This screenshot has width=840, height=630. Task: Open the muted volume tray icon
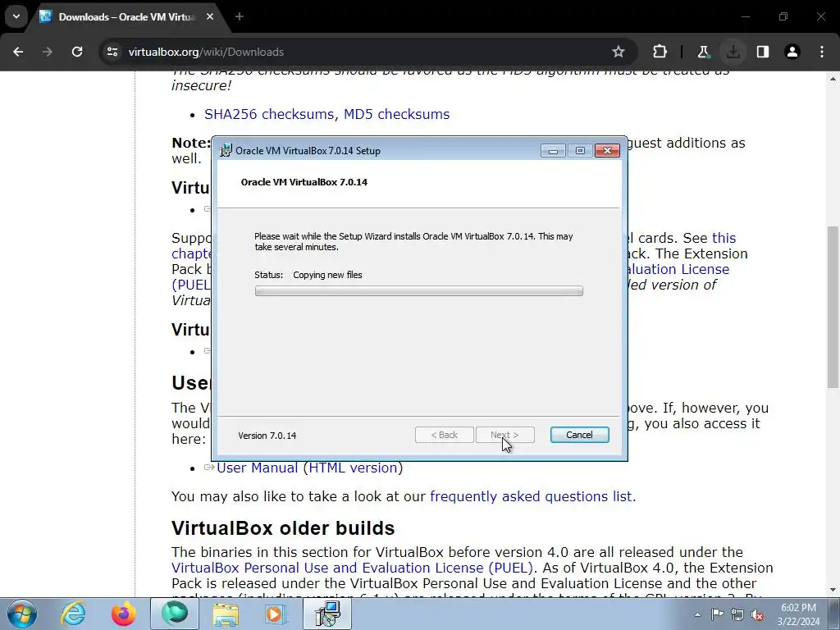click(757, 614)
